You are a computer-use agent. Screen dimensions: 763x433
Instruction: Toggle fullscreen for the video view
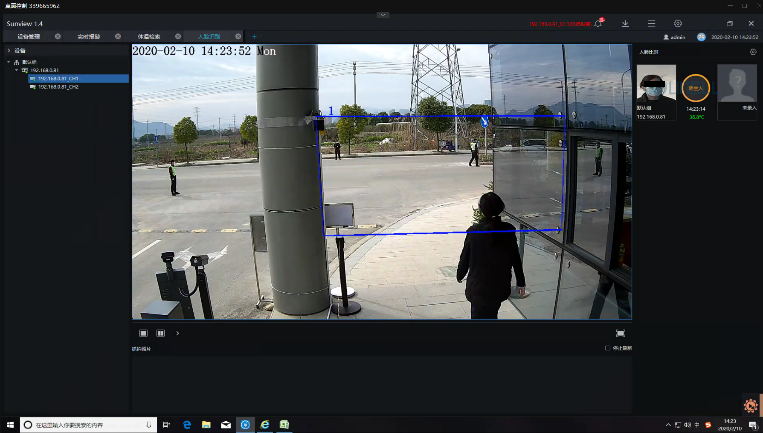(620, 333)
